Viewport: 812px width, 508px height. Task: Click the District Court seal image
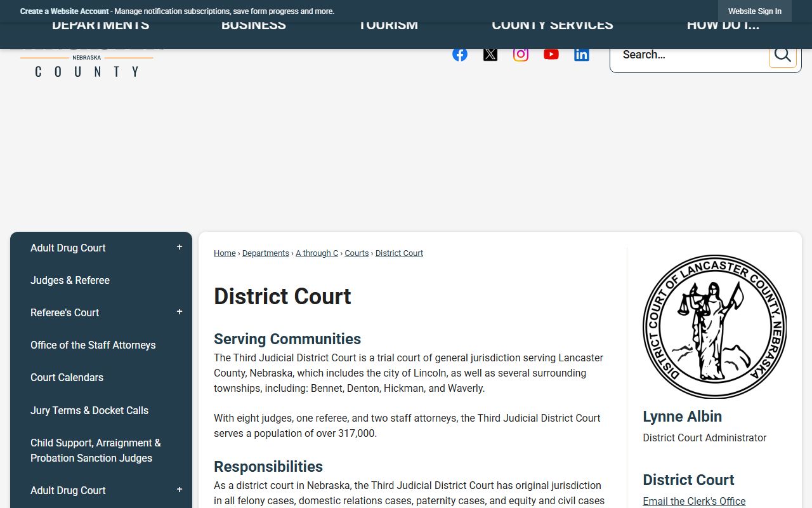tap(714, 327)
